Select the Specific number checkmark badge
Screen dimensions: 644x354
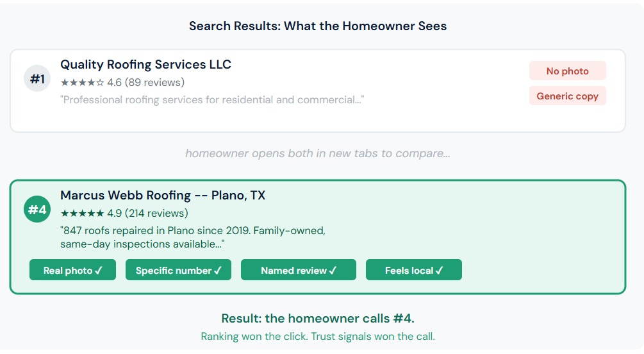click(178, 270)
